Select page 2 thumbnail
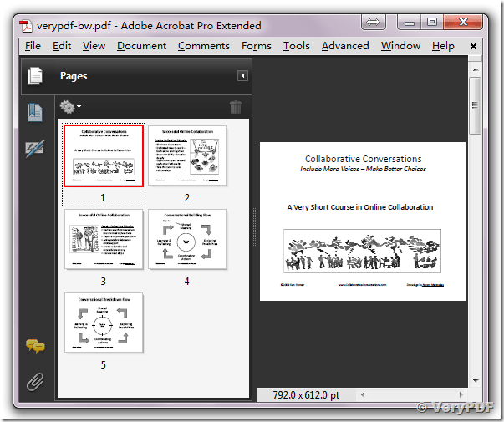The height and width of the screenshot is (422, 504). (187, 155)
